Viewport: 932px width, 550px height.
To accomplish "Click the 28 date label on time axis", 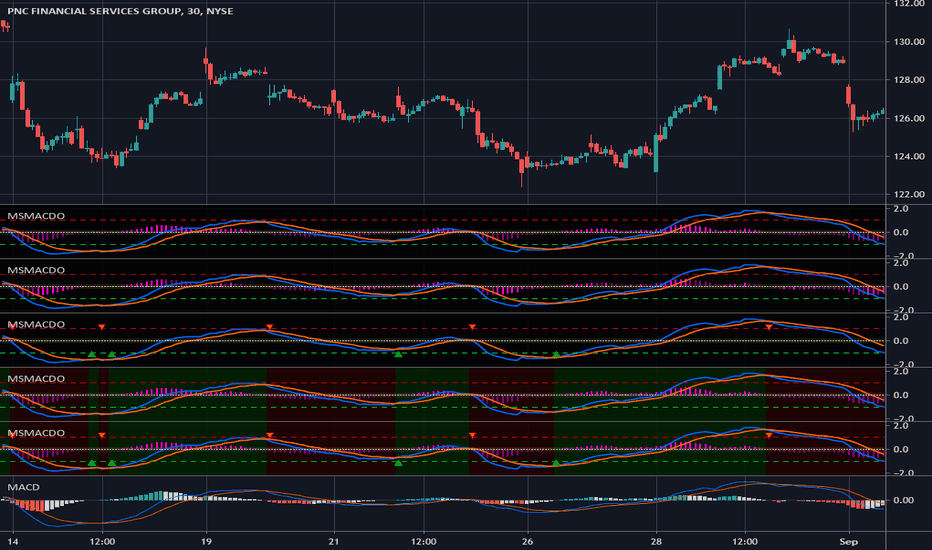I will coord(656,542).
